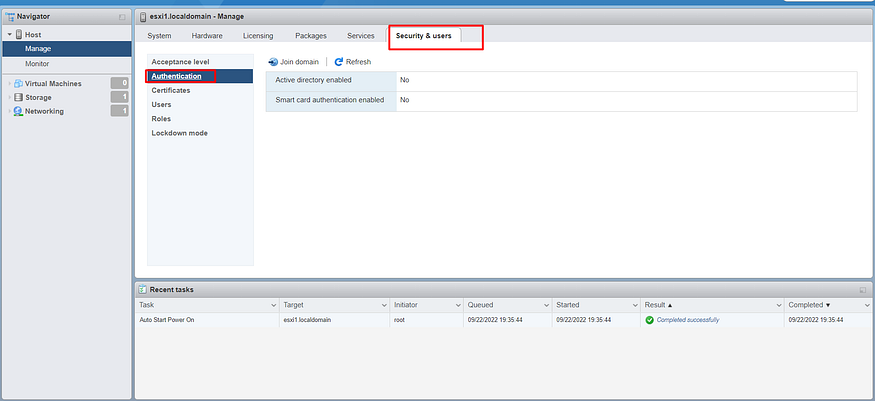This screenshot has width=875, height=401.
Task: Open the Result column dropdown arrow
Action: [x=779, y=306]
